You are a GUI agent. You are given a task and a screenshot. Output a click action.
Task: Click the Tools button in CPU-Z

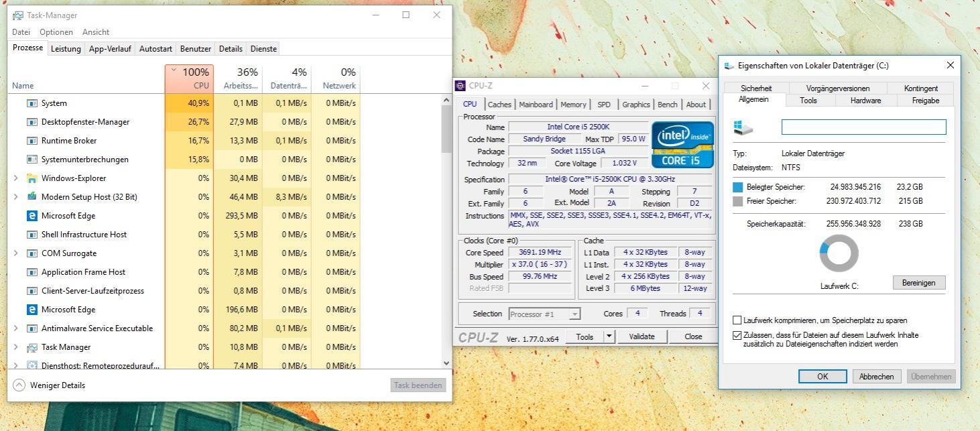(x=585, y=336)
